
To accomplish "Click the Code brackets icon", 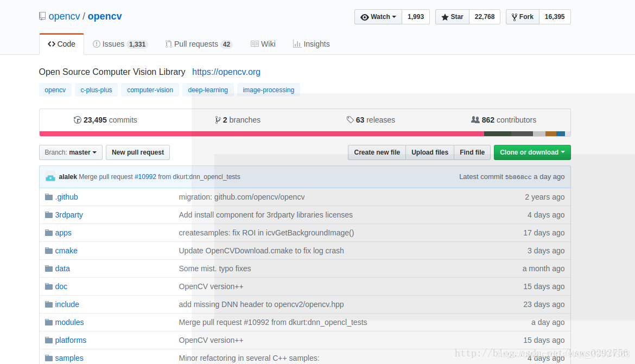I will [x=52, y=44].
